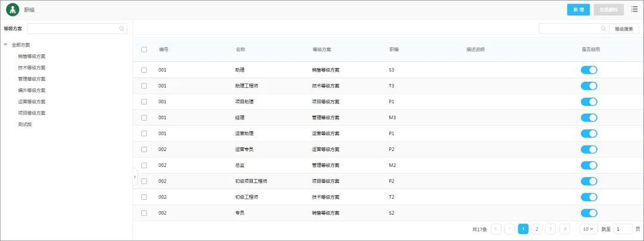Click the 名称 column header
This screenshot has height=241, width=644.
click(240, 50)
